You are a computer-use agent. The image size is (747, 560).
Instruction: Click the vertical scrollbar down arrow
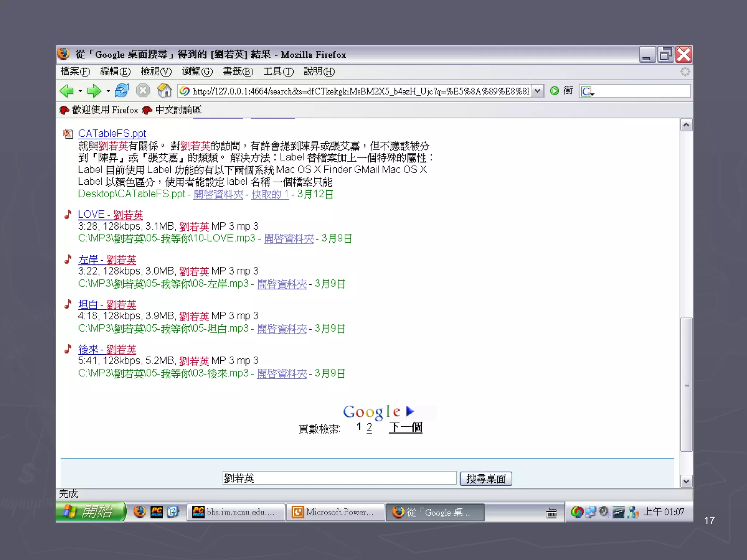point(686,481)
